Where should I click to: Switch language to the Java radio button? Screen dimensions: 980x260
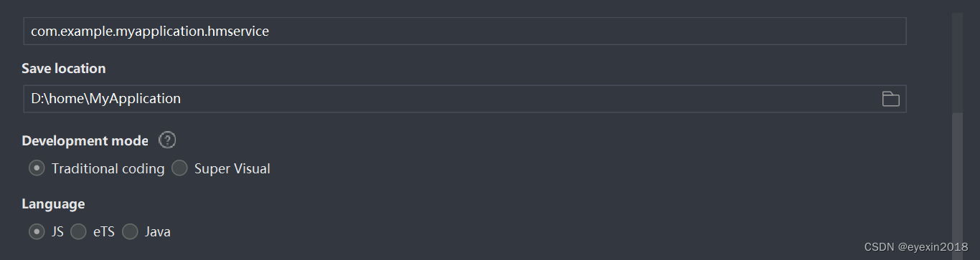[x=130, y=231]
